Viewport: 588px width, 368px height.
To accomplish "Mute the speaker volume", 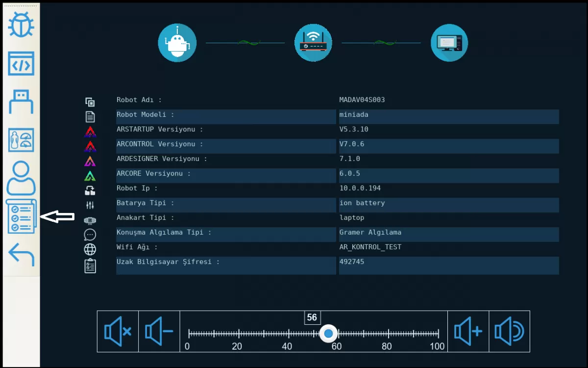I will (x=118, y=332).
